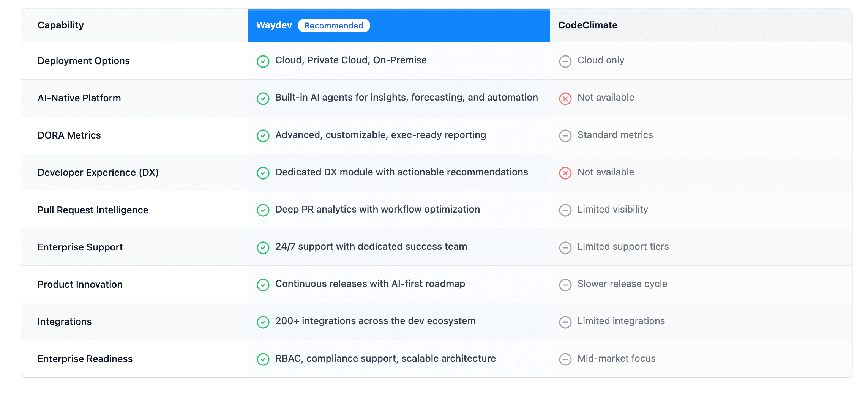
Task: Click the check icon beside RBAC compliance support
Action: pos(263,359)
